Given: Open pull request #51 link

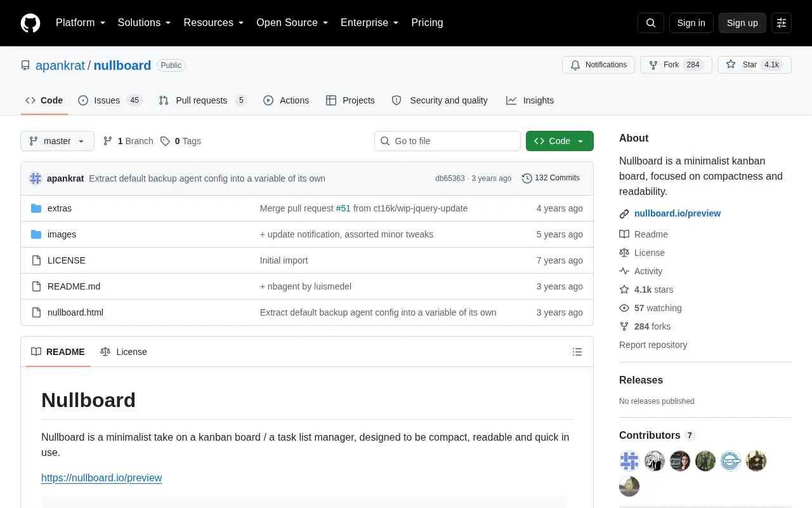Looking at the screenshot, I should (x=343, y=208).
